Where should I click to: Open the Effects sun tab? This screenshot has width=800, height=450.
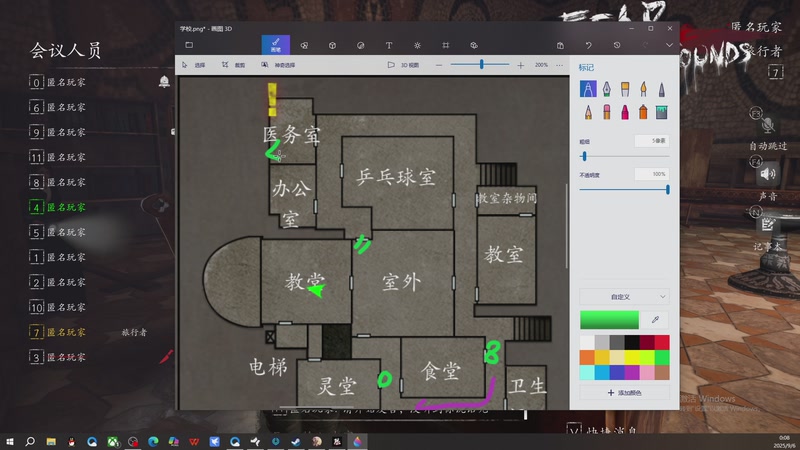(x=417, y=45)
